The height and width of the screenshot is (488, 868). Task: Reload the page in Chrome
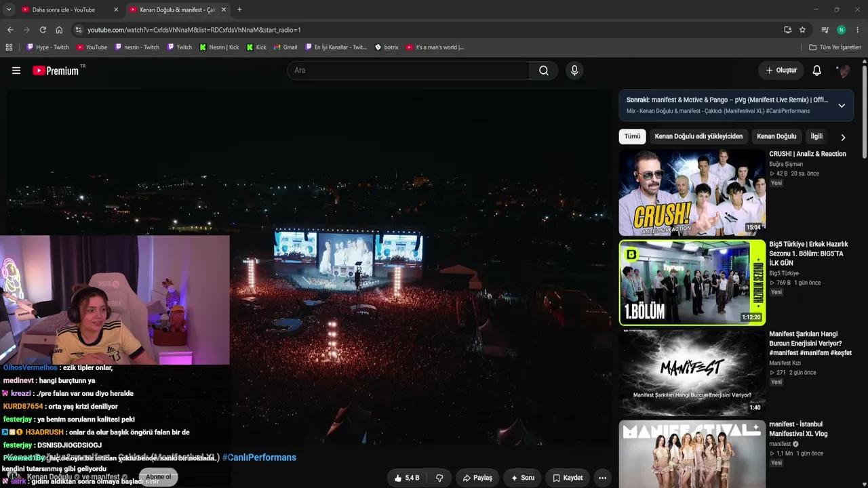[43, 30]
